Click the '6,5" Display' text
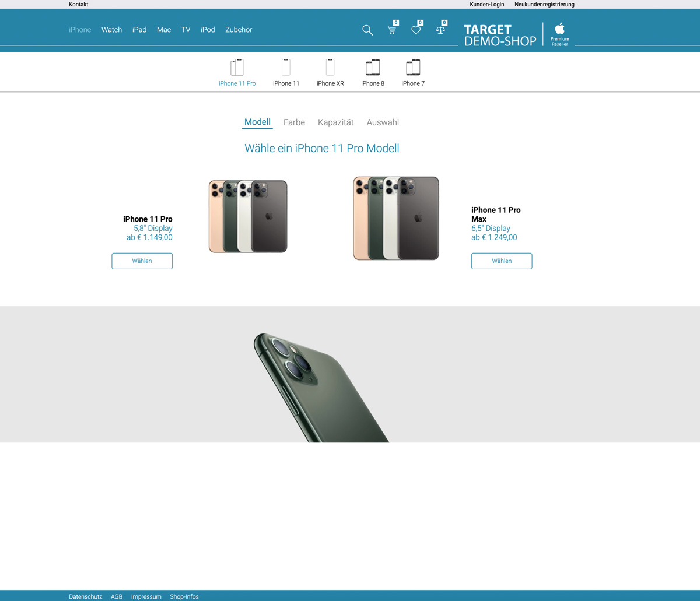 (x=491, y=228)
